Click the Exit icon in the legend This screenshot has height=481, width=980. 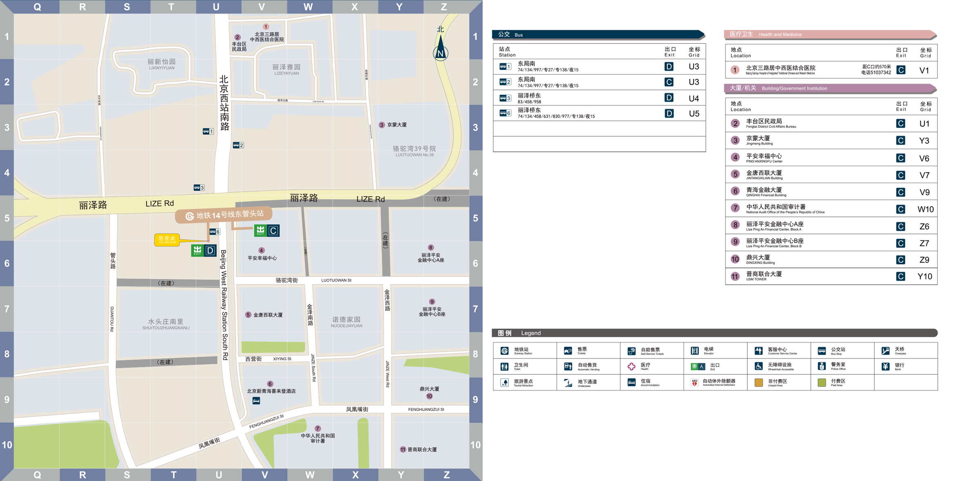pyautogui.click(x=698, y=367)
